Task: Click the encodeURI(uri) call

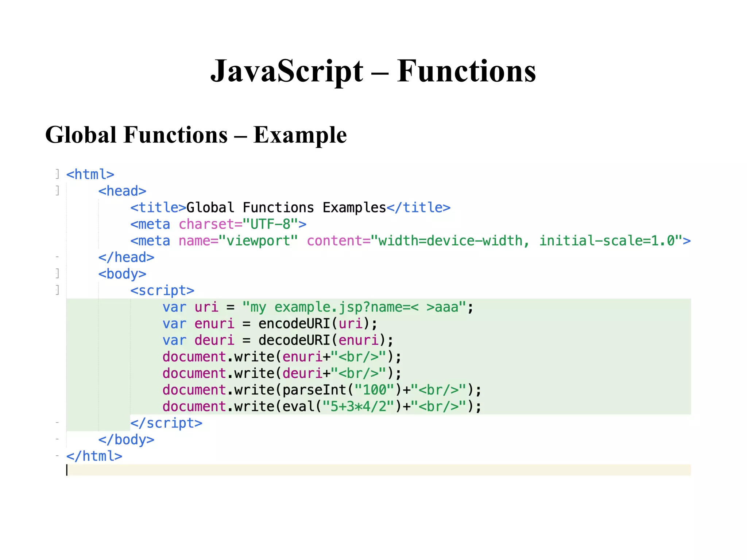Action: tap(314, 324)
